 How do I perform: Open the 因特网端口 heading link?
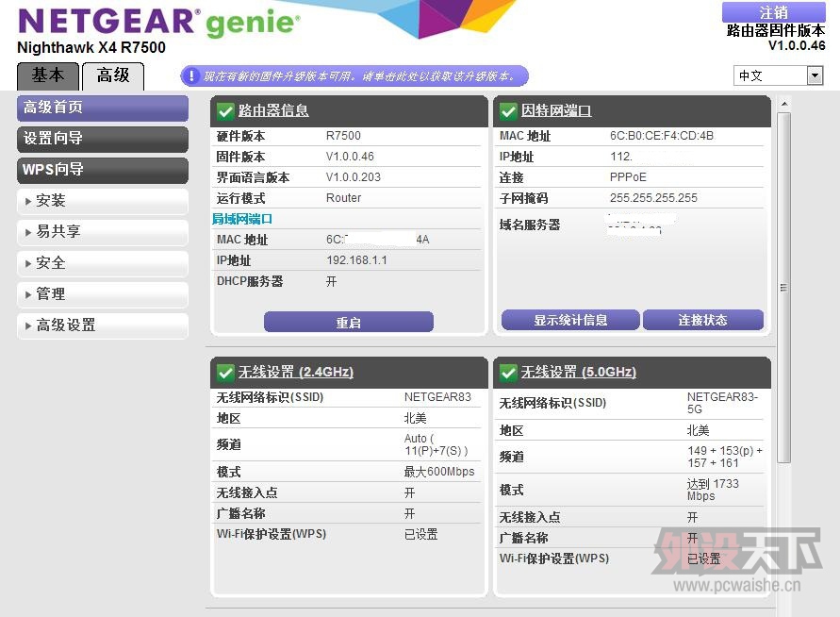(x=556, y=111)
